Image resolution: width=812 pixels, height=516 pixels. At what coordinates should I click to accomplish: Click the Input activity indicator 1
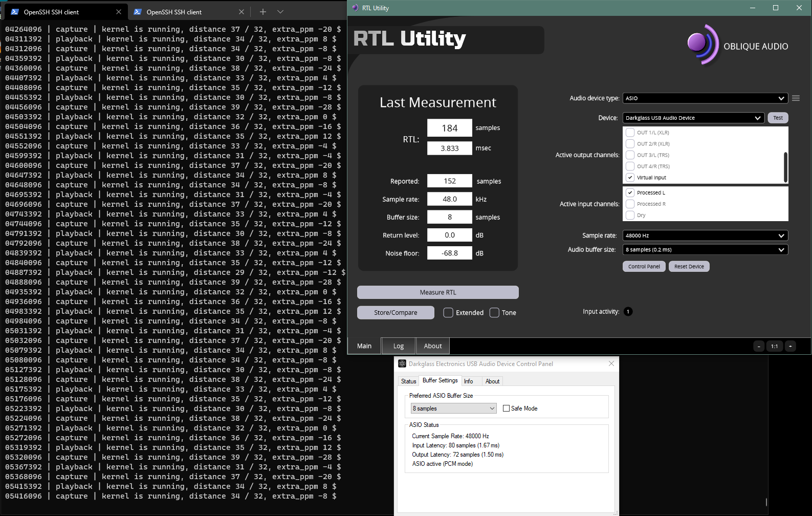coord(628,312)
